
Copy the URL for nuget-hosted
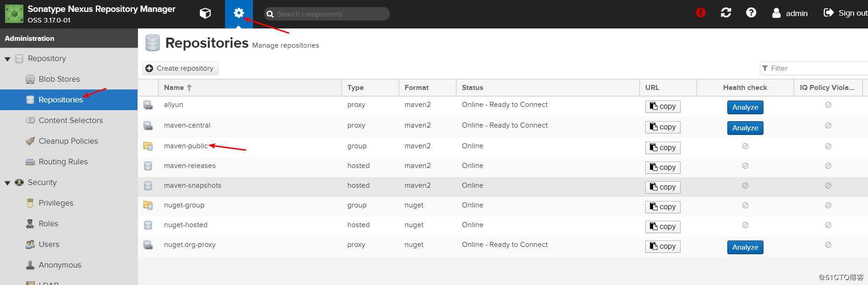click(663, 227)
